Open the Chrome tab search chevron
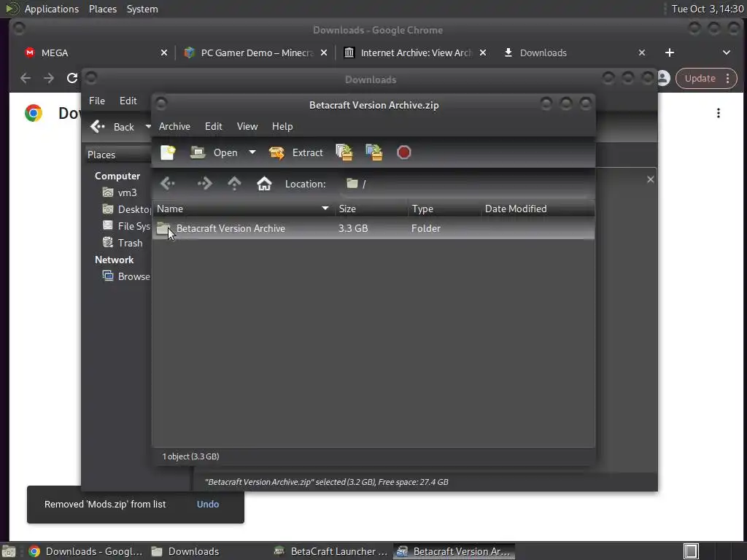Viewport: 747px width, 560px height. 727,52
